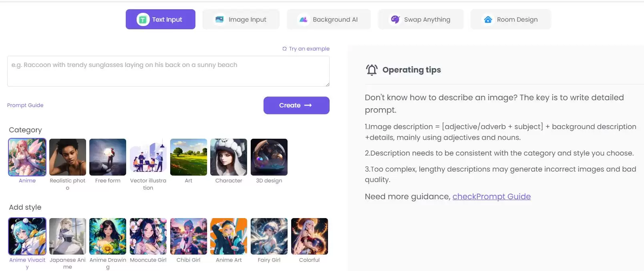
Task: Choose the Free form category
Action: coord(108,157)
